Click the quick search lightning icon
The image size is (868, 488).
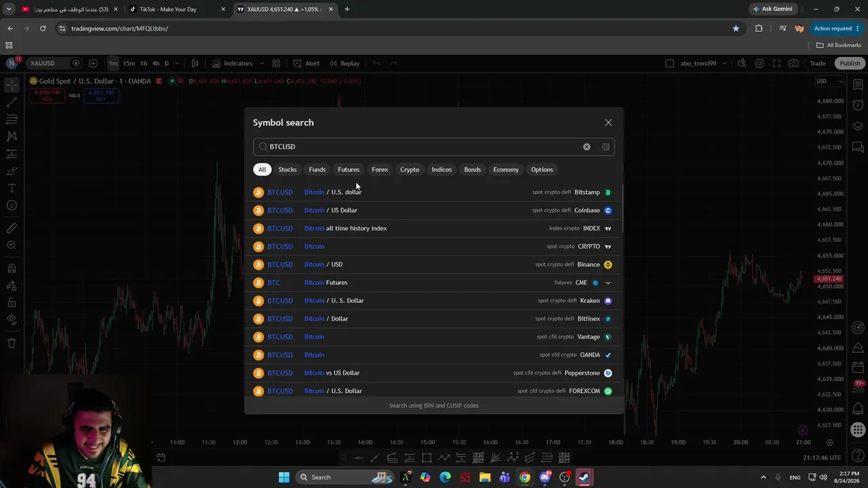pos(742,63)
